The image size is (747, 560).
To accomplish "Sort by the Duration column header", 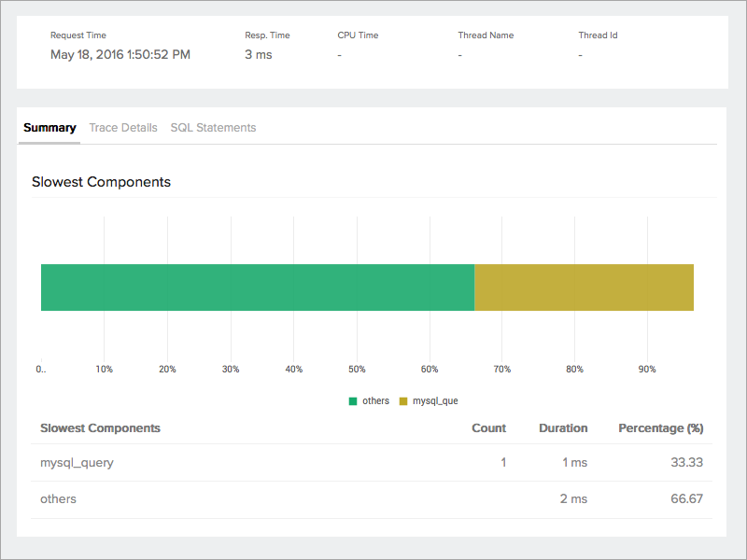I will pos(562,427).
